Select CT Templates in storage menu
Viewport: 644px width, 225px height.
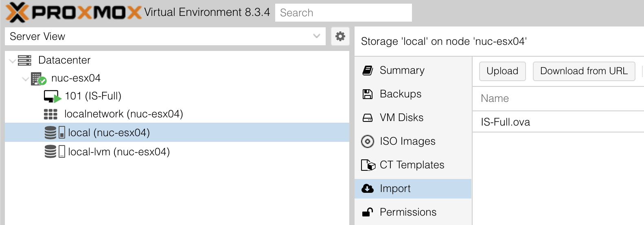413,165
